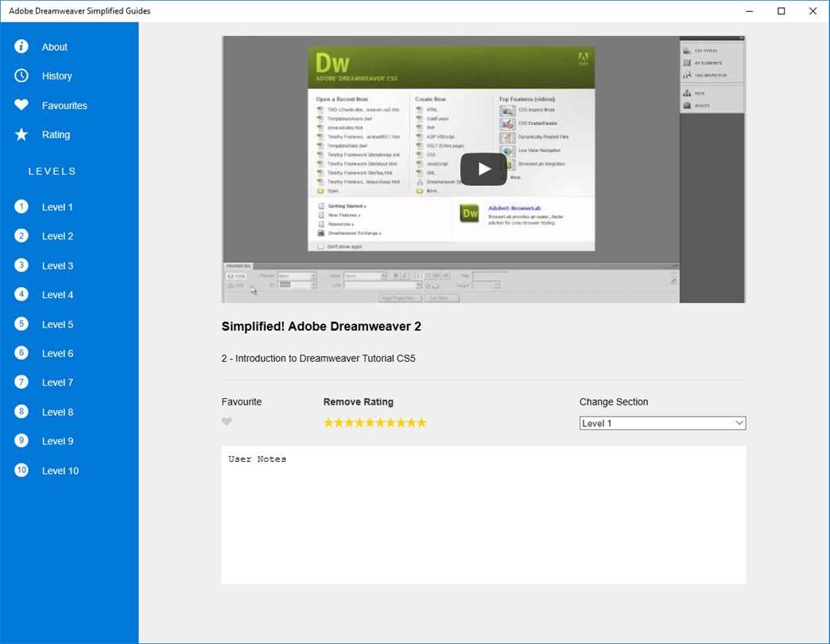Navigate to Level 4 text

pyautogui.click(x=57, y=295)
